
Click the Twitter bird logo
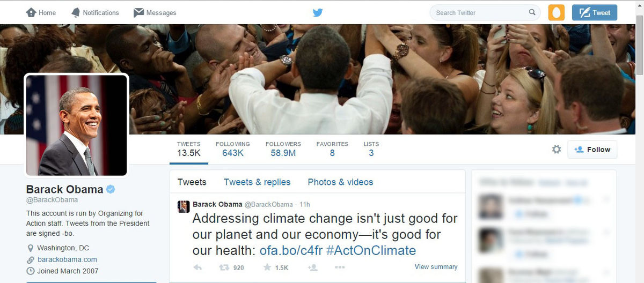pos(318,12)
